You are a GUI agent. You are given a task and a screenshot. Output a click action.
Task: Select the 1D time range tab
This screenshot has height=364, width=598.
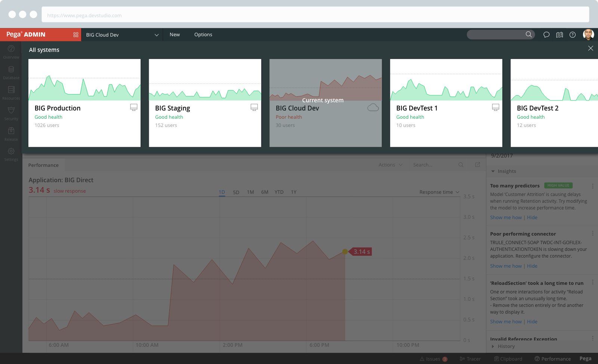coord(222,192)
